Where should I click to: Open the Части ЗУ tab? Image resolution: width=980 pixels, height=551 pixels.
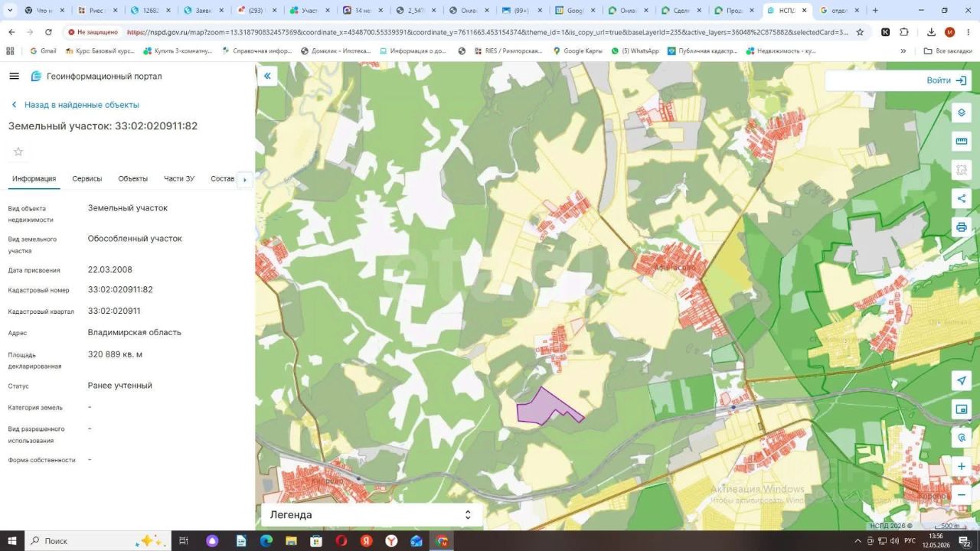(x=179, y=178)
